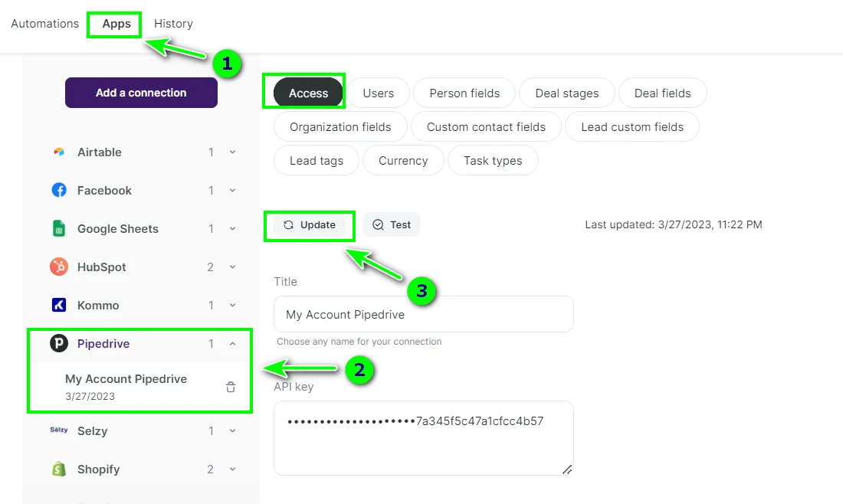843x504 pixels.
Task: Delete My Account Pipedrive with the trash icon
Action: click(x=230, y=388)
